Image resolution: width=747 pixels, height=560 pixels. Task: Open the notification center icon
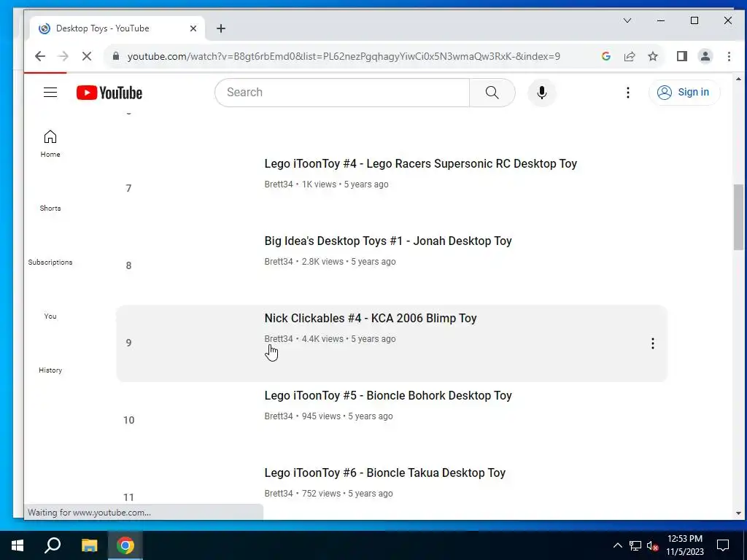click(723, 545)
